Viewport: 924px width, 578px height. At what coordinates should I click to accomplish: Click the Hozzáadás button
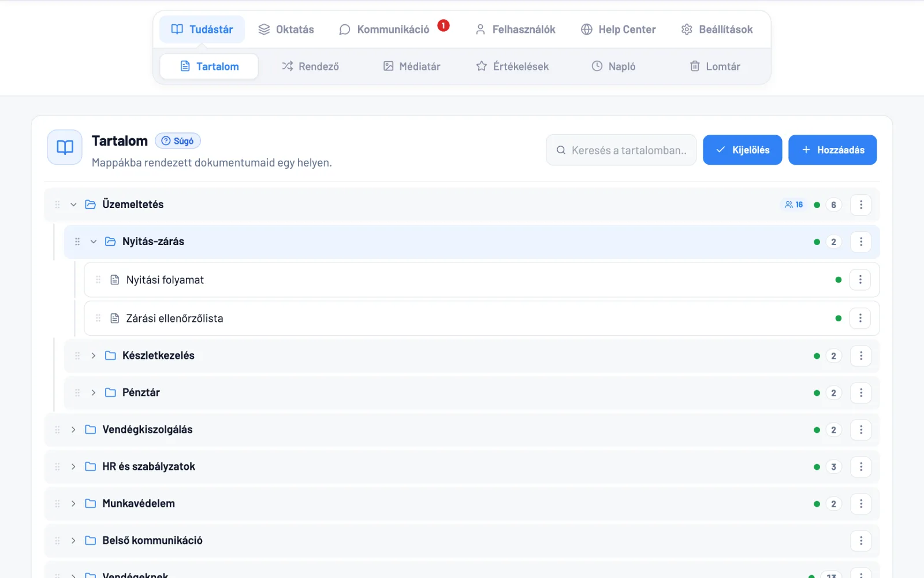(833, 150)
